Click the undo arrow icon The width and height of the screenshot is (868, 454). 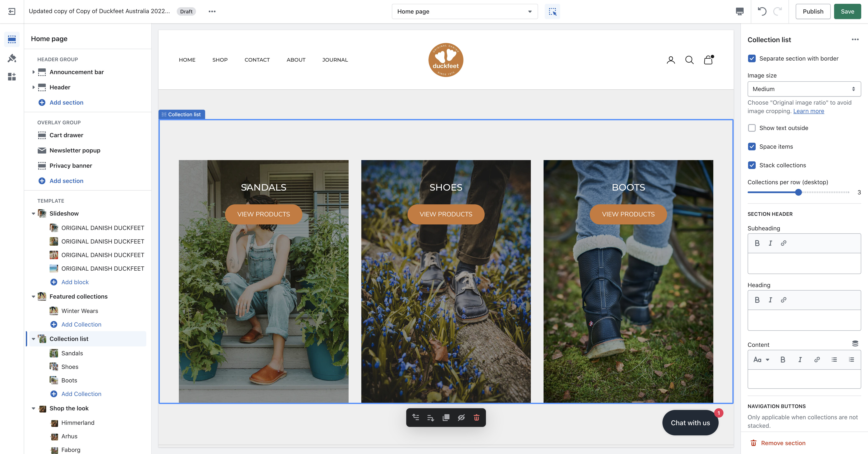(762, 11)
